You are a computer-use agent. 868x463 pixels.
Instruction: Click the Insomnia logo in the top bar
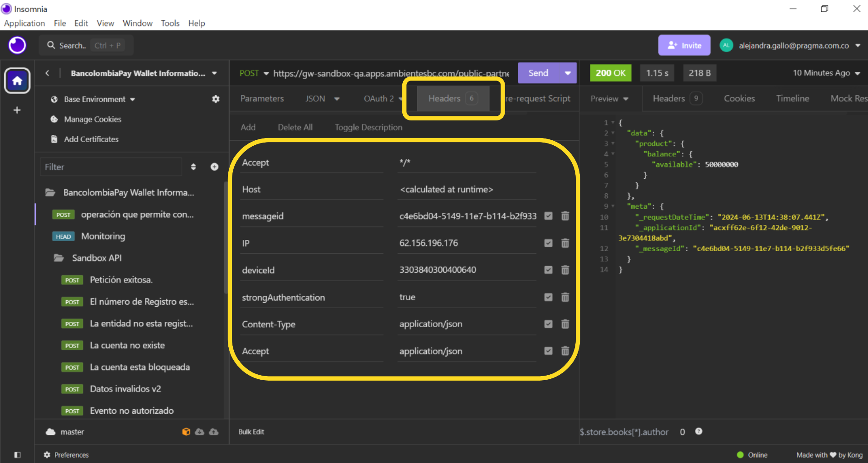coord(17,45)
